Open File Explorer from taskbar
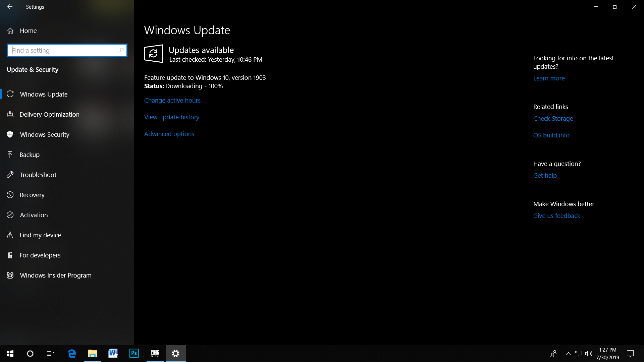The width and height of the screenshot is (644, 362). [x=93, y=354]
